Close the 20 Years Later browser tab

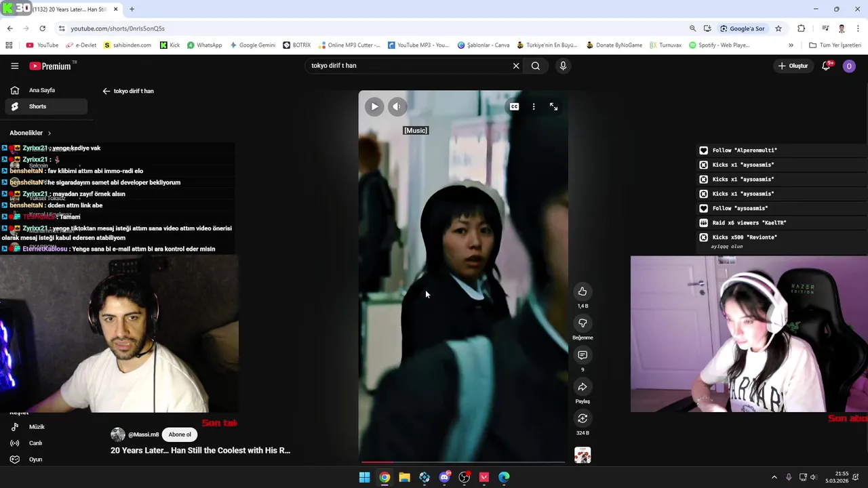pos(115,9)
